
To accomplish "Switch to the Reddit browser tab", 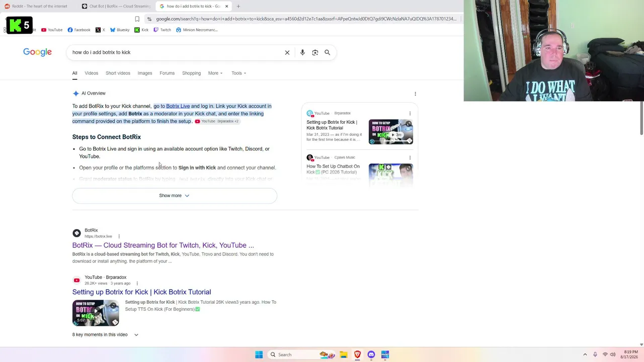I will click(x=39, y=6).
